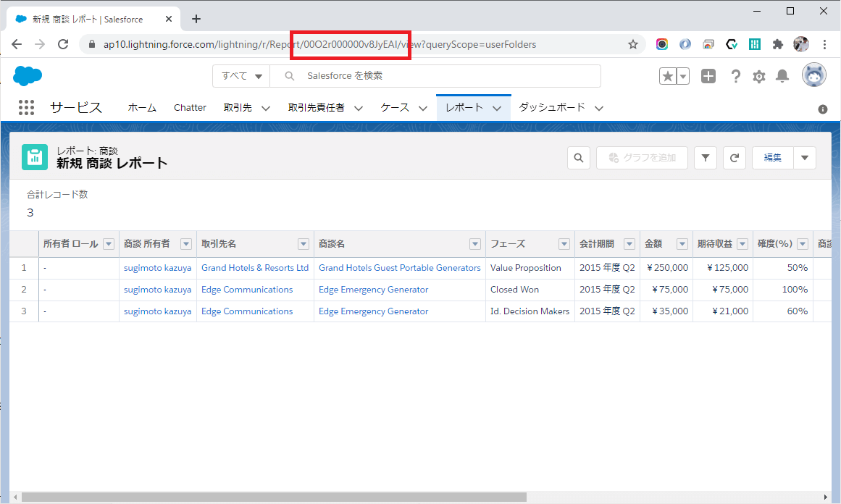Open the global create plus icon
This screenshot has height=504, width=841.
pos(708,76)
